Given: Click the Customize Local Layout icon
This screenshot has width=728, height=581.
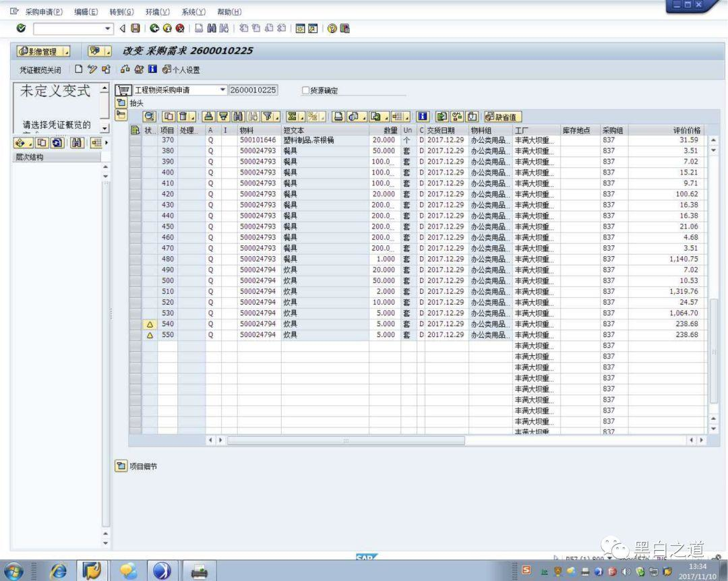Looking at the screenshot, I should tap(344, 28).
